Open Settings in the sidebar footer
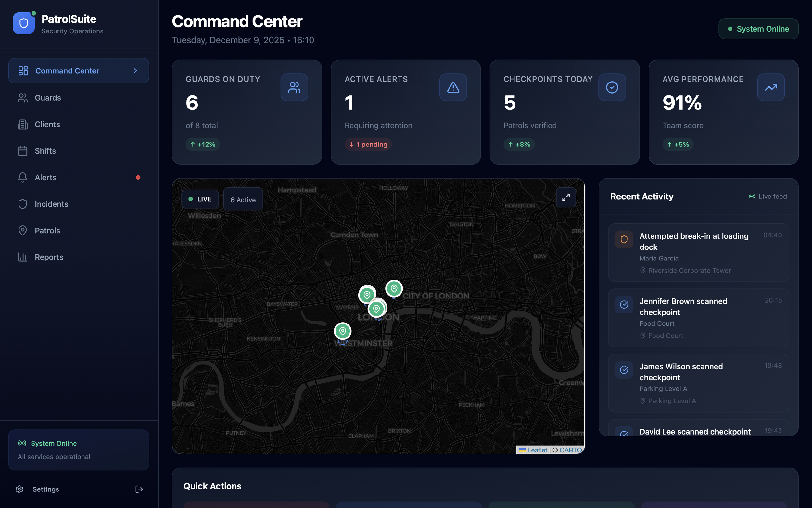The width and height of the screenshot is (812, 508). [x=46, y=489]
